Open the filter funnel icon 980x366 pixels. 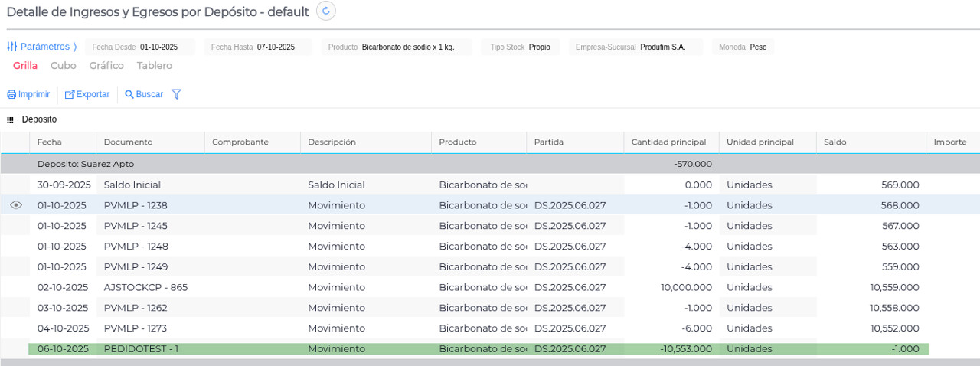(176, 94)
